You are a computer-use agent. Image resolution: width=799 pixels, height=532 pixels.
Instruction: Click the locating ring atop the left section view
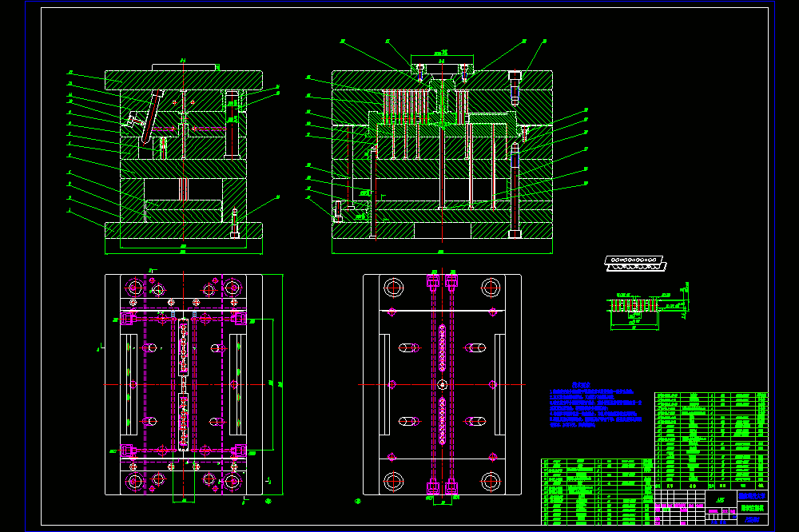pyautogui.click(x=184, y=67)
